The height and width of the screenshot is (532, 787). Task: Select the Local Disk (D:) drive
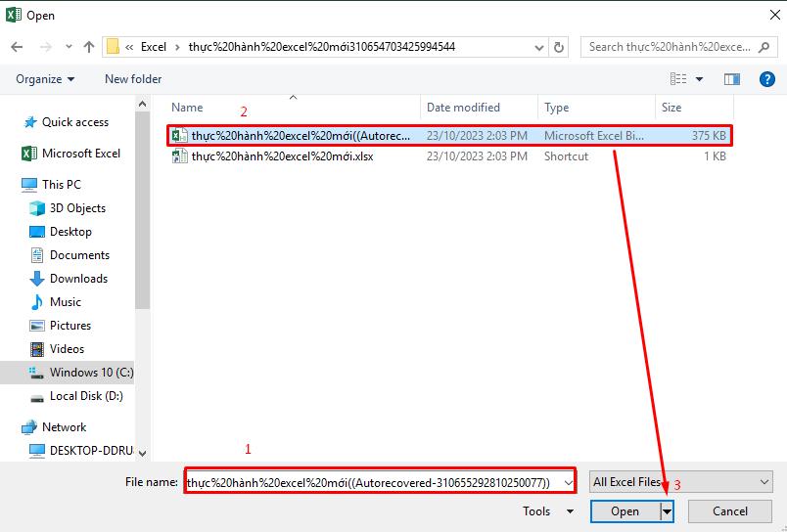click(86, 396)
